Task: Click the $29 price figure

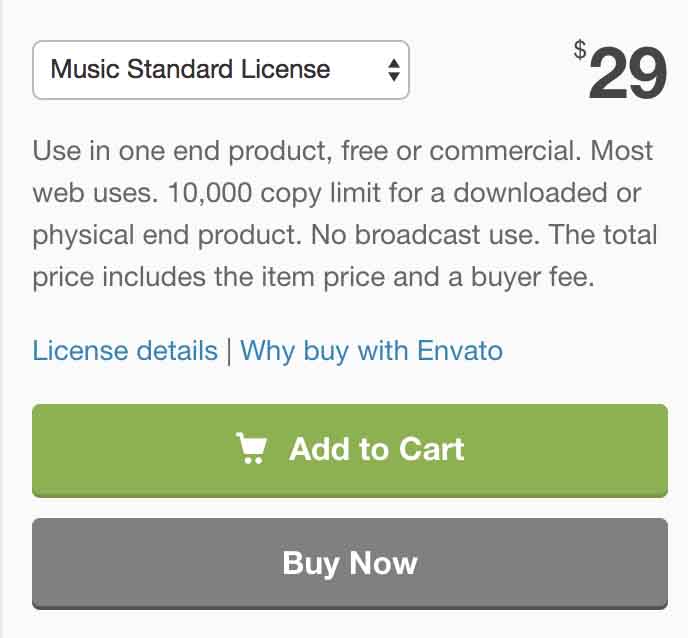Action: (627, 73)
